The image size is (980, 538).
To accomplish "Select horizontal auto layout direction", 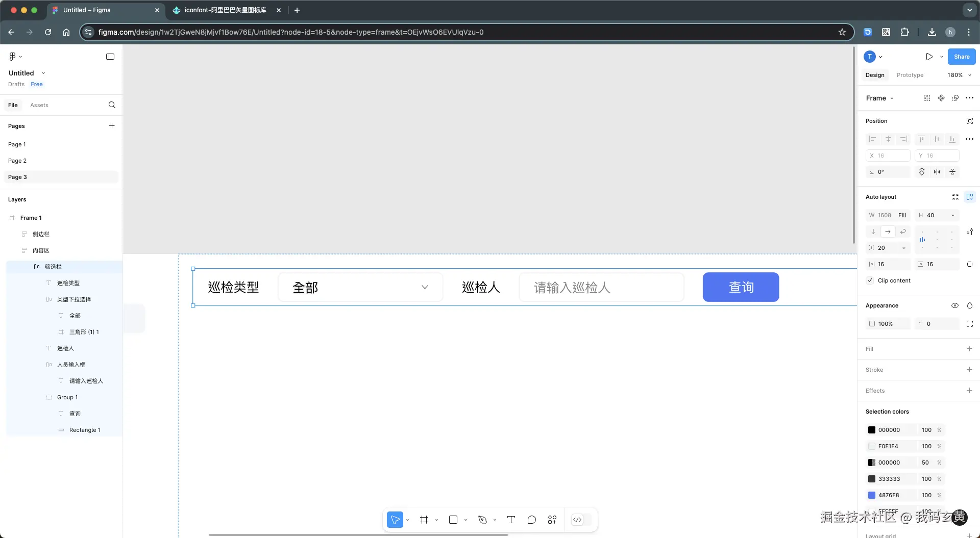I will 888,232.
